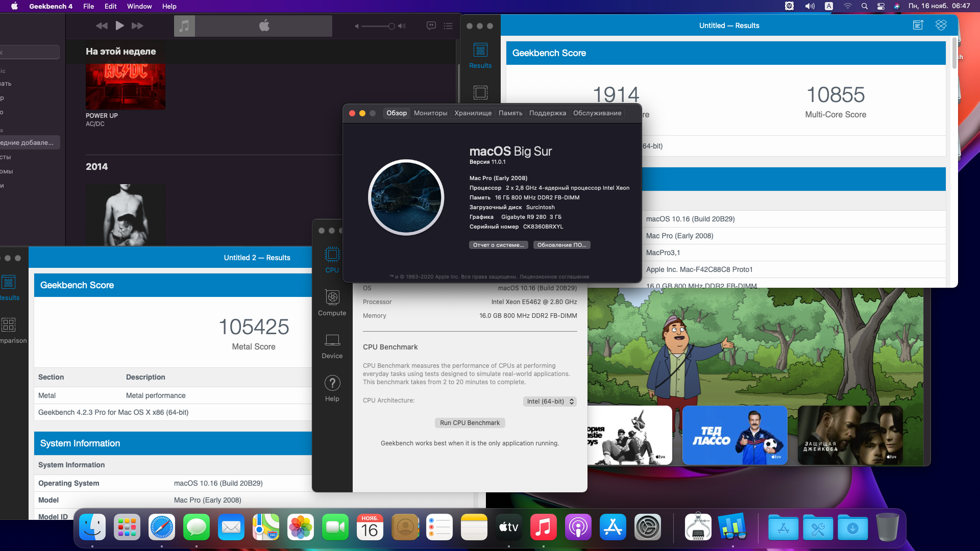Skip to next track in Music
This screenshot has height=551, width=980.
[x=137, y=26]
